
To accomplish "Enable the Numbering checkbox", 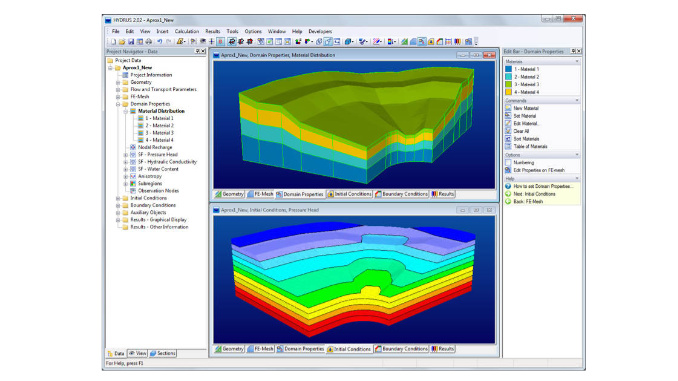I will tap(508, 163).
